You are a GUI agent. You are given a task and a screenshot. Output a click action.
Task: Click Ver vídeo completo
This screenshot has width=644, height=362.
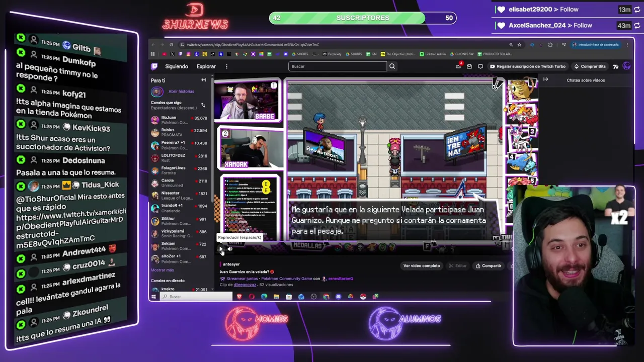click(422, 266)
